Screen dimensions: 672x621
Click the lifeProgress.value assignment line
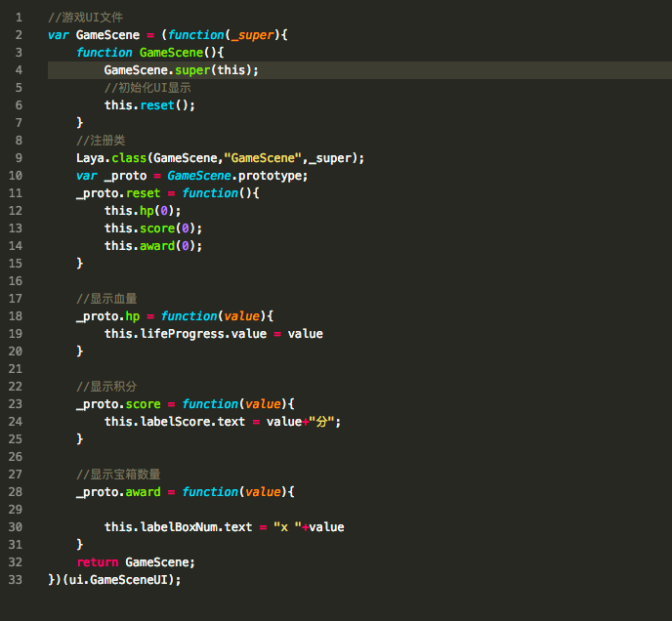(x=213, y=334)
